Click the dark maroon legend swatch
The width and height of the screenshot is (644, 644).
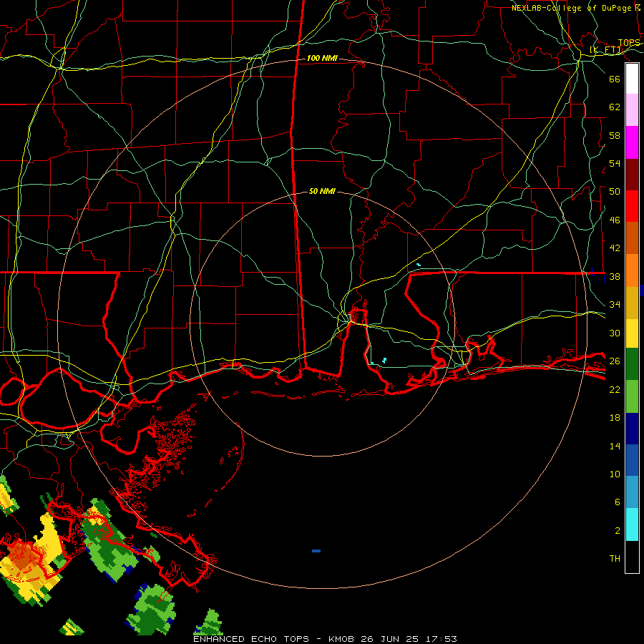tap(632, 175)
